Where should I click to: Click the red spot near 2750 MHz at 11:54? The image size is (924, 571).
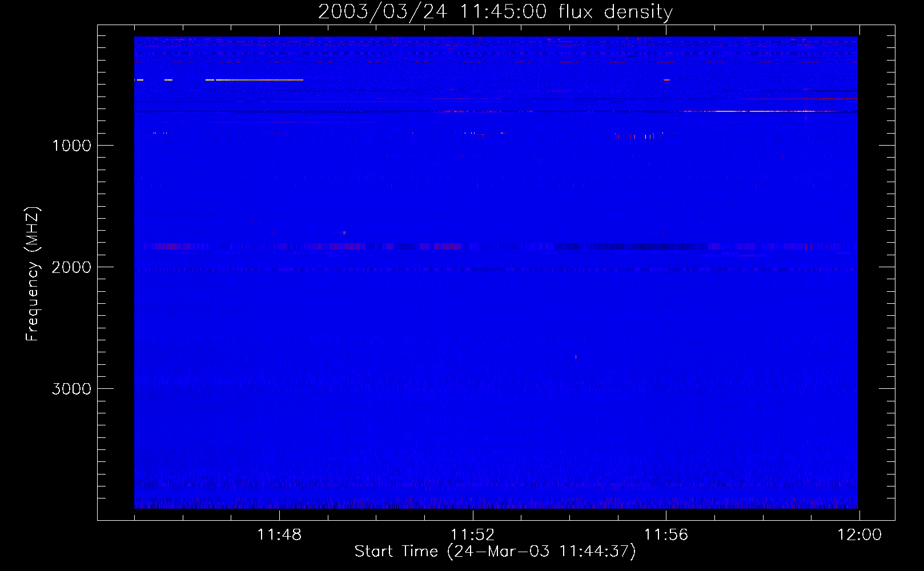pos(576,357)
